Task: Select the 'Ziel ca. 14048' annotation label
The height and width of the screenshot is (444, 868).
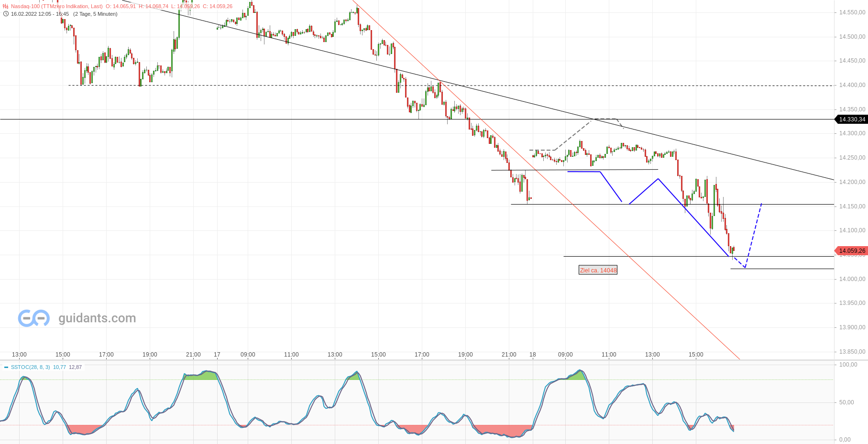Action: point(597,271)
